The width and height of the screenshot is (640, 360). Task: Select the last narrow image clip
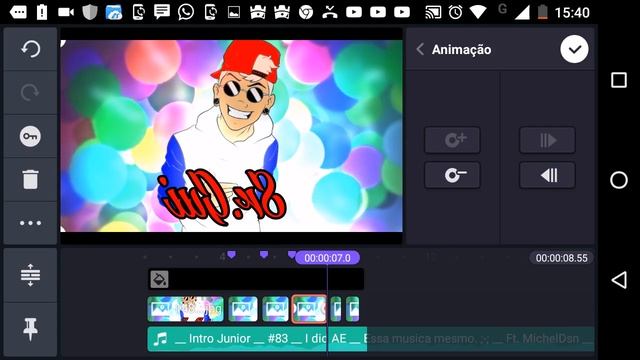tap(353, 309)
